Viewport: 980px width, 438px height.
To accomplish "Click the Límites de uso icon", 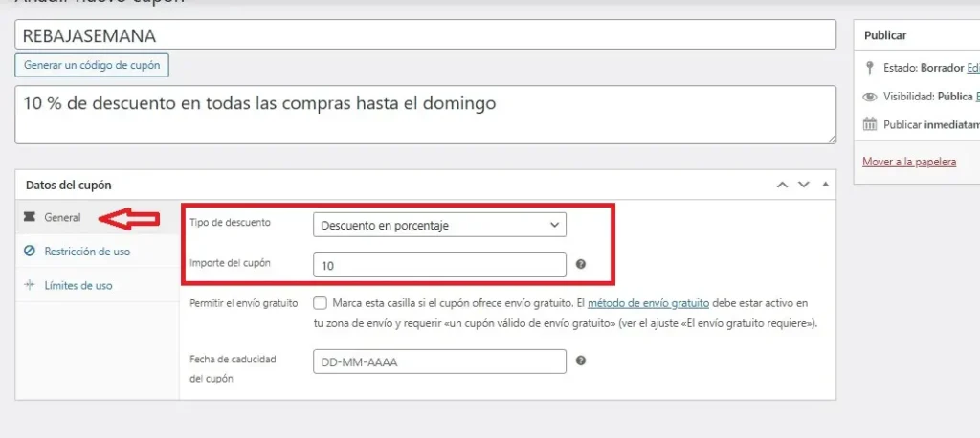I will [29, 285].
